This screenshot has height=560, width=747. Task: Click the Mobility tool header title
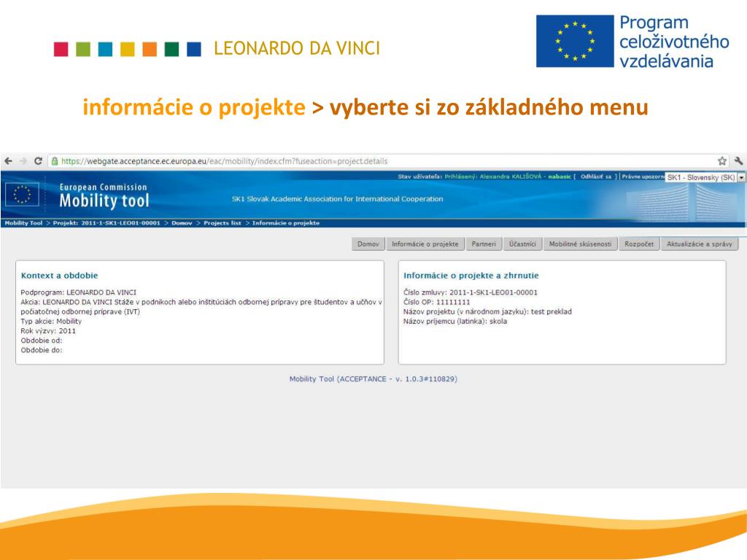tap(104, 201)
